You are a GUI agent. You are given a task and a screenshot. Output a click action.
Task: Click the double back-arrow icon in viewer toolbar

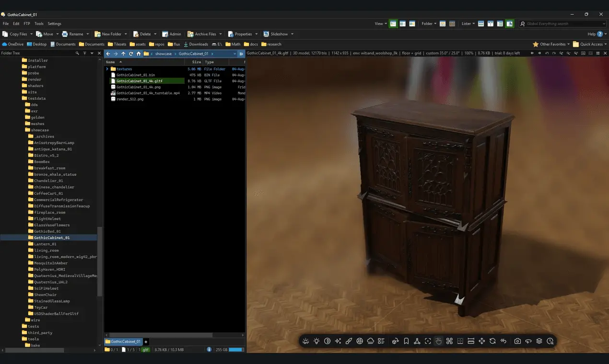point(504,341)
